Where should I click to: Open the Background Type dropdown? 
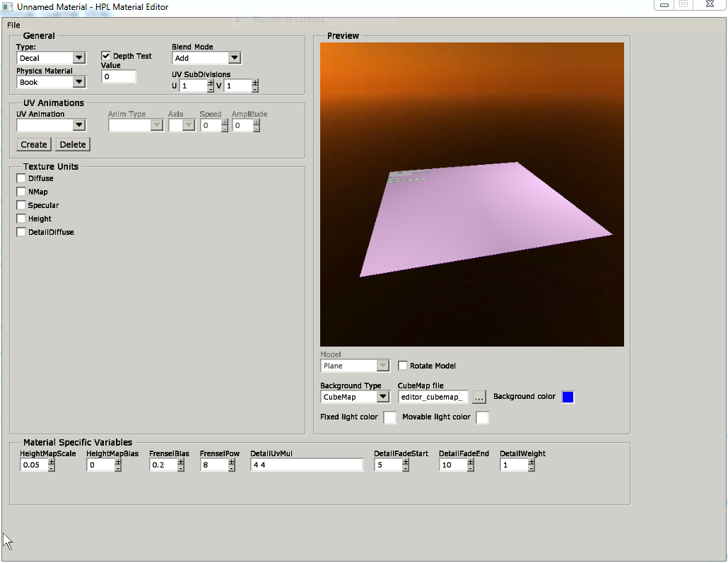coord(382,397)
